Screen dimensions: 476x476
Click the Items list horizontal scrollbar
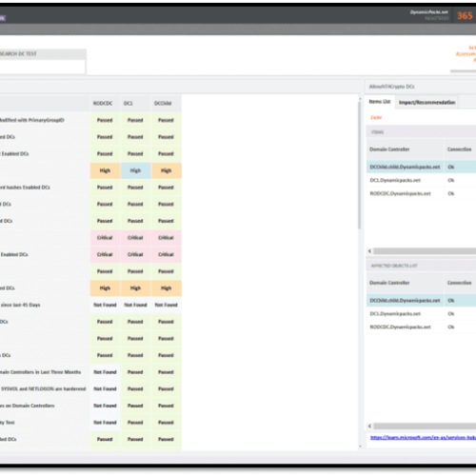tap(425, 251)
